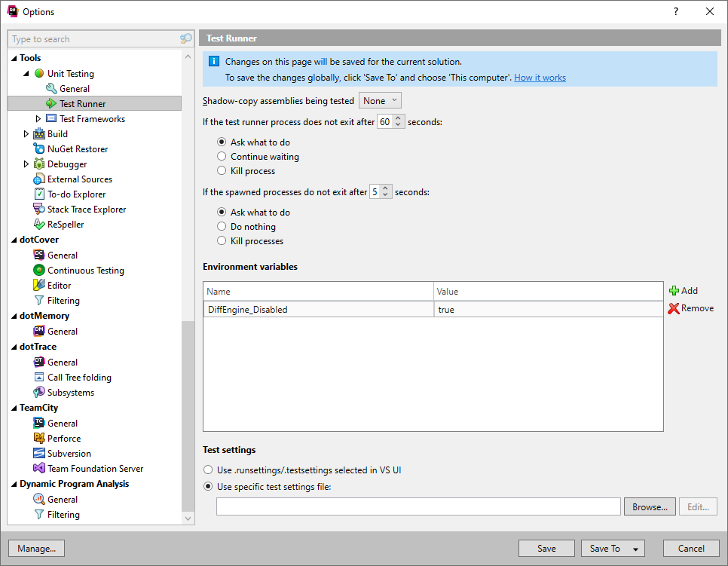728x566 pixels.
Task: Click the test settings file path field
Action: coord(418,506)
